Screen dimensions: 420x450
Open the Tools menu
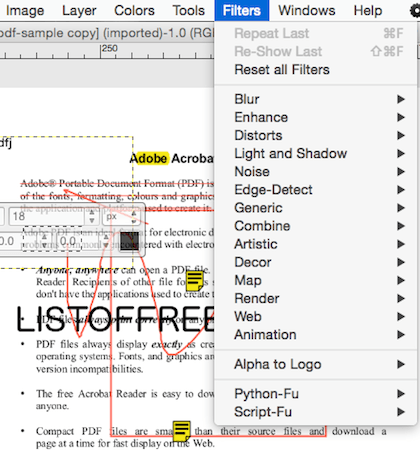coord(188,10)
